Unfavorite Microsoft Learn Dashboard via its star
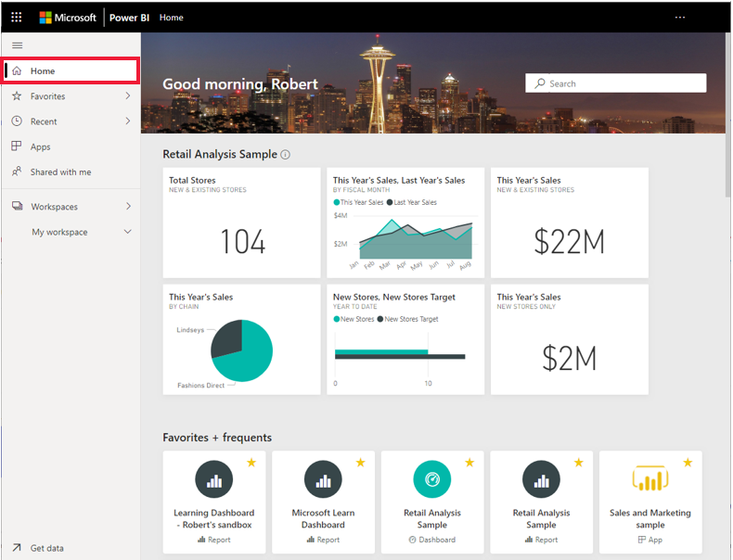The image size is (733, 560). coord(360,463)
